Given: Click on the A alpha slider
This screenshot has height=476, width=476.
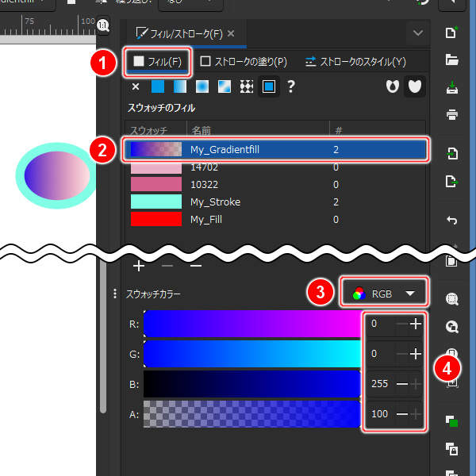Looking at the screenshot, I should click(252, 414).
